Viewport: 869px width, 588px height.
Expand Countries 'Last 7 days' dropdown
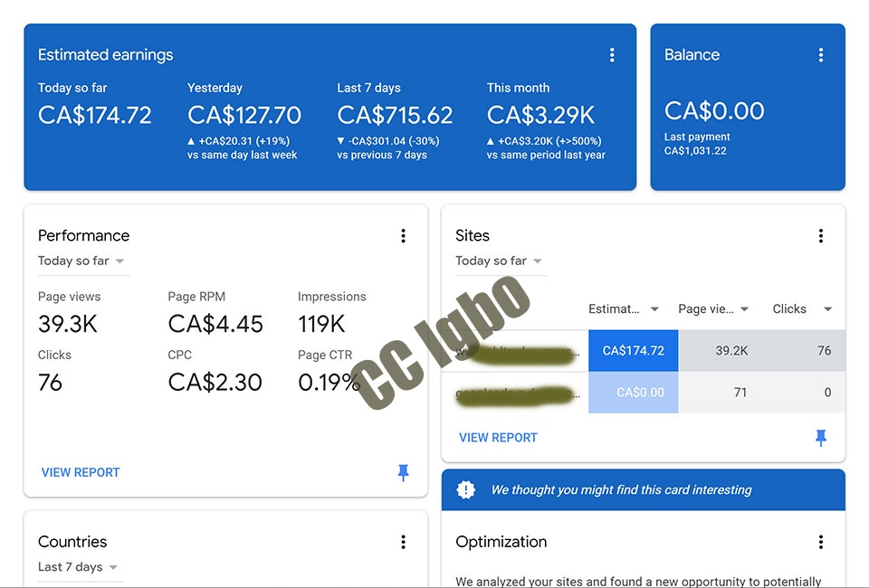79,567
